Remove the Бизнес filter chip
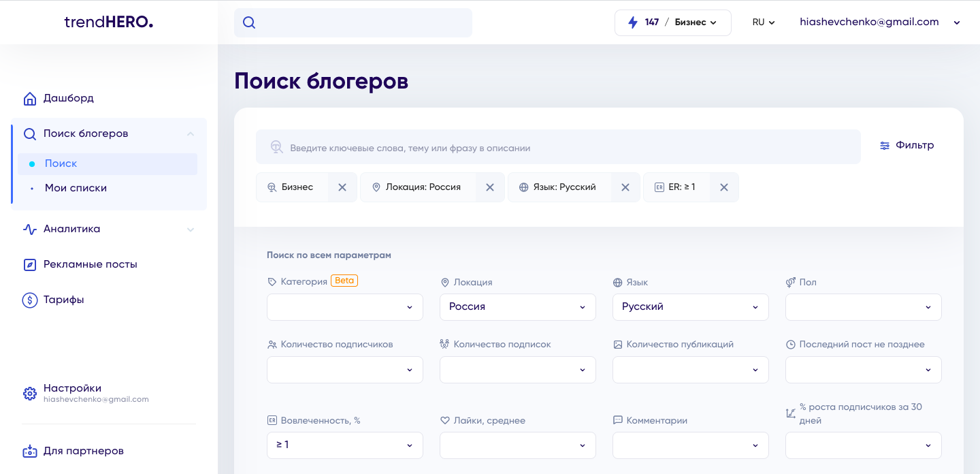Screen dimensions: 980x474 (342, 187)
